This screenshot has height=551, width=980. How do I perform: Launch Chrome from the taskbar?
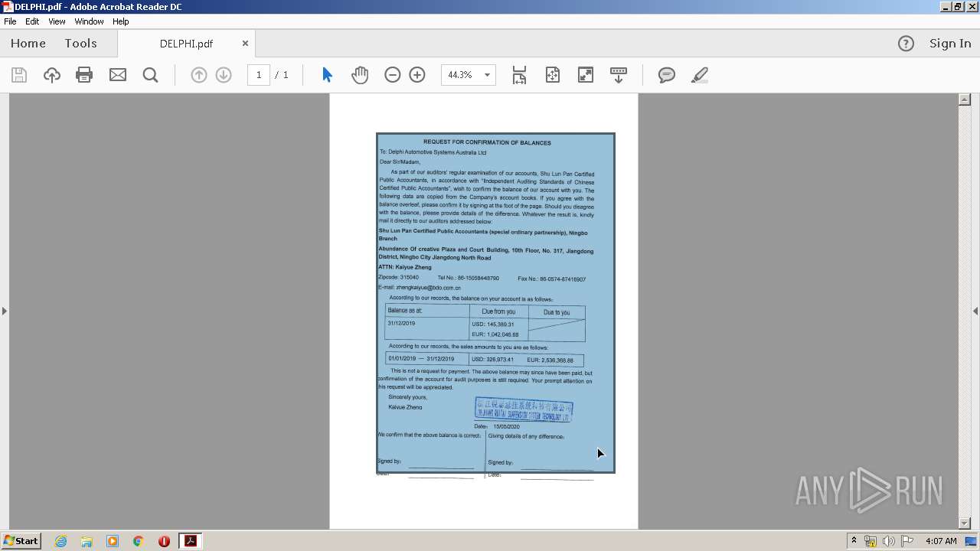pyautogui.click(x=139, y=541)
